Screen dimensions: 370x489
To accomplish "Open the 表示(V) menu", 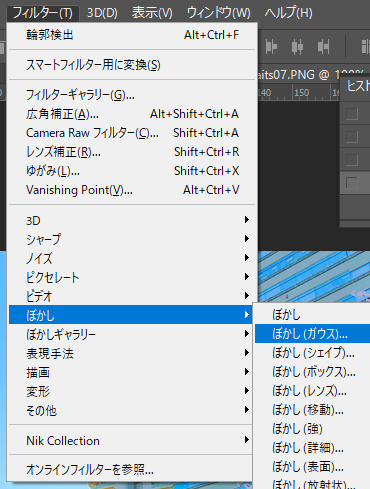I will pos(152,13).
